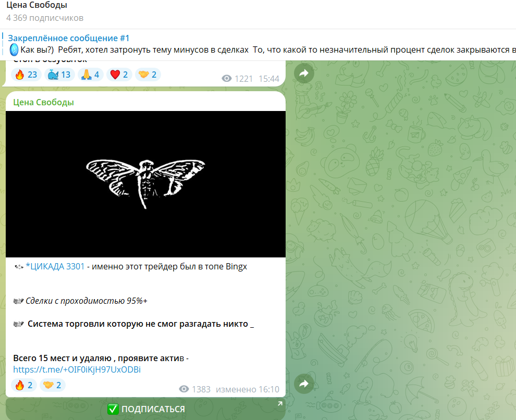516x420 pixels.
Task: Click the text Система торговли которую не смог разгадать
Action: click(125, 324)
